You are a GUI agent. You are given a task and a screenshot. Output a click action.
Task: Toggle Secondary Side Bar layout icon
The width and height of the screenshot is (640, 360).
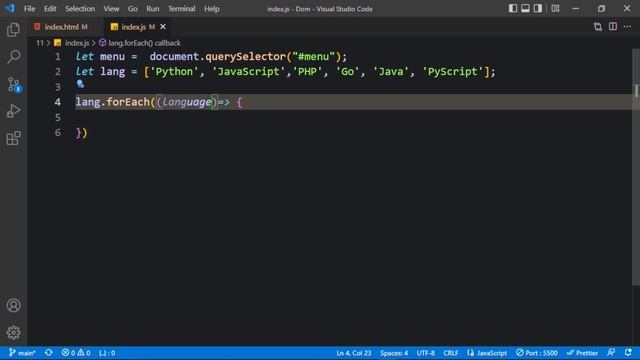tap(538, 8)
